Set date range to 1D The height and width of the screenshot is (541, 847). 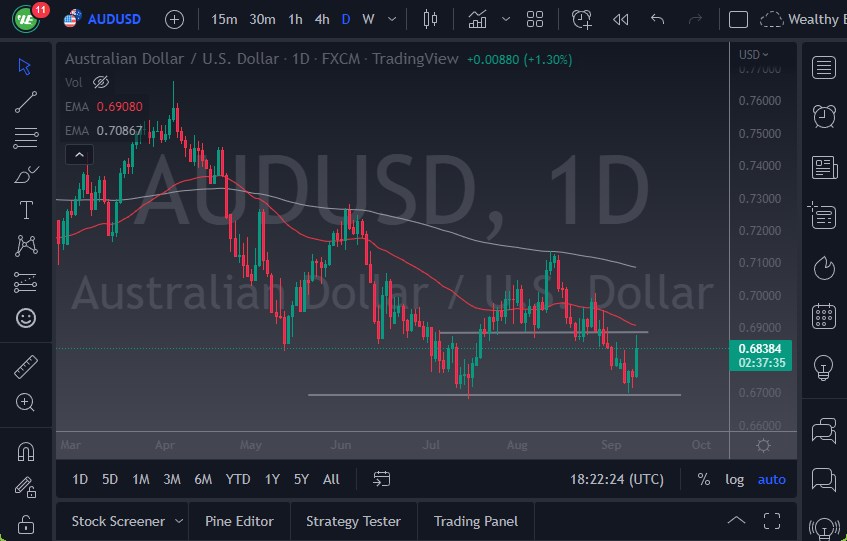(x=80, y=479)
